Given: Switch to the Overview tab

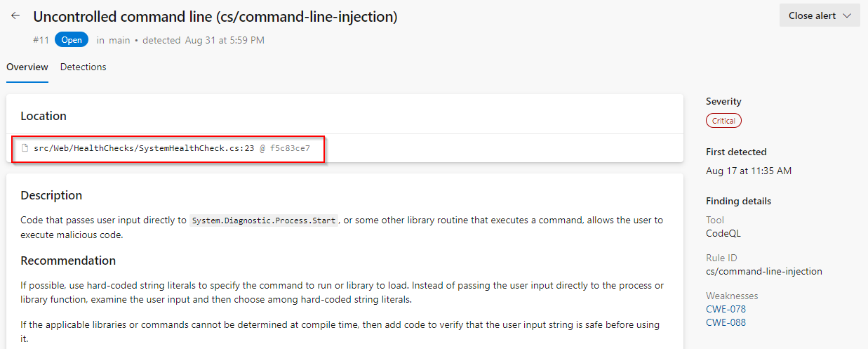Looking at the screenshot, I should click(x=27, y=67).
